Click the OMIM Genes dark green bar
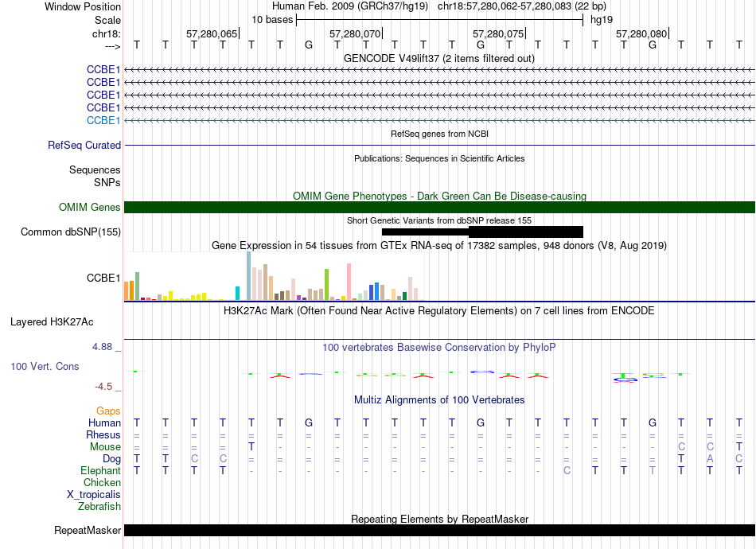Screen dimensions: 756x549 pyautogui.click(x=439, y=207)
